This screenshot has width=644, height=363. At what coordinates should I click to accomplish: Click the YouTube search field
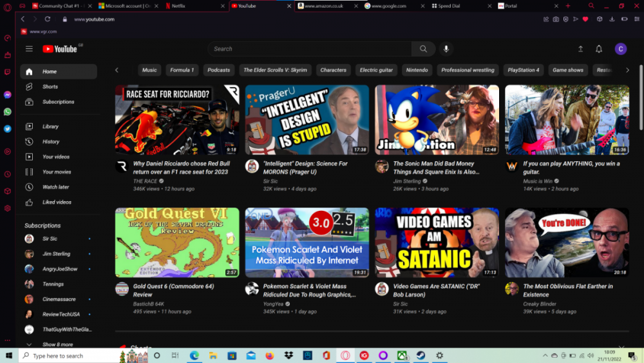(x=310, y=49)
